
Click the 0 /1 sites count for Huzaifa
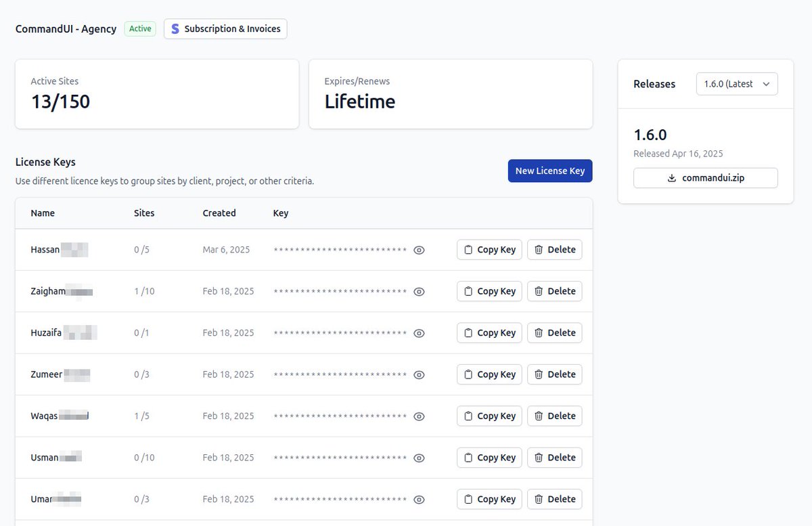141,333
